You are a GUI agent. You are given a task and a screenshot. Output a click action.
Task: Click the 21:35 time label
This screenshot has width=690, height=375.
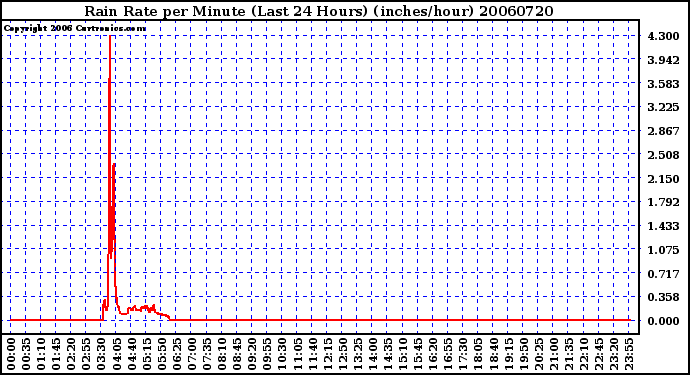point(568,354)
